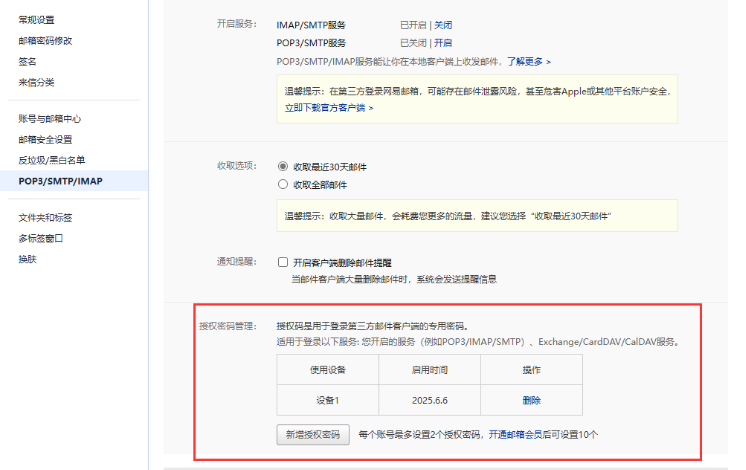746x470 pixels.
Task: Go to 多标签窗口 settings
Action: point(41,238)
